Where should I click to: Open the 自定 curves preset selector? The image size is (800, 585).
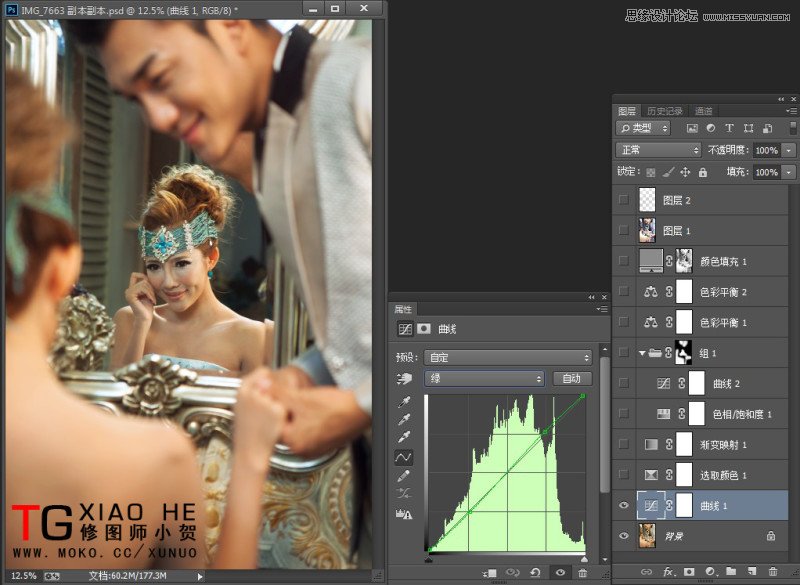pyautogui.click(x=505, y=357)
